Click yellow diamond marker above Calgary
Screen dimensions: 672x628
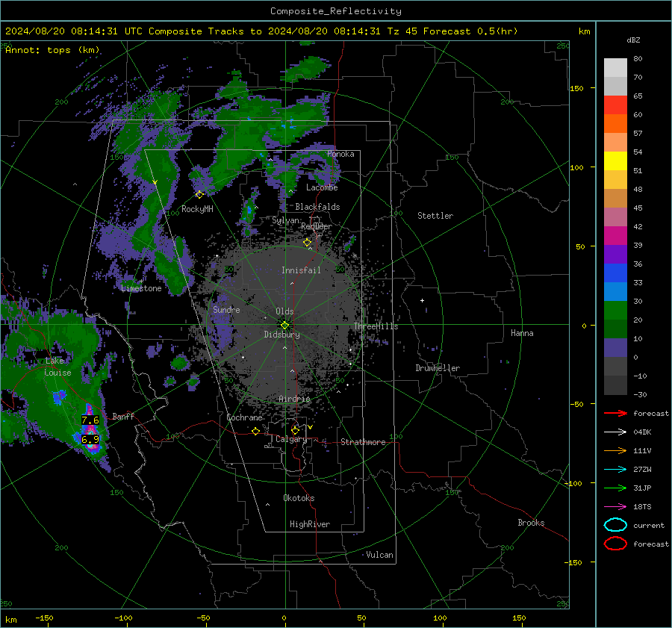[295, 430]
